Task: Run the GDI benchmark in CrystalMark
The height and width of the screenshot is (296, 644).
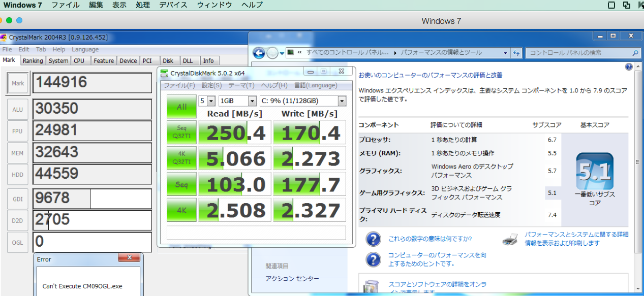Action: click(18, 199)
